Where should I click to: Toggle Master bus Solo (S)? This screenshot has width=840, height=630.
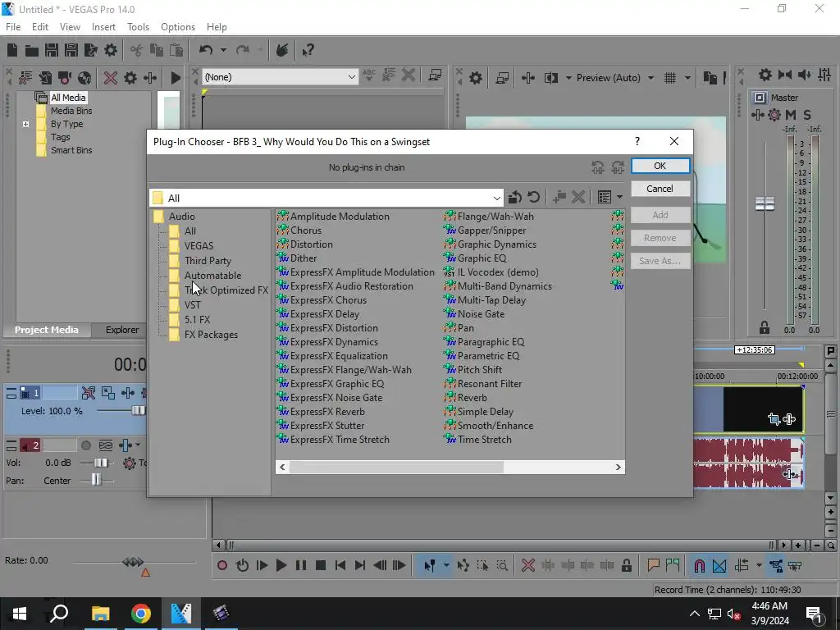click(807, 115)
